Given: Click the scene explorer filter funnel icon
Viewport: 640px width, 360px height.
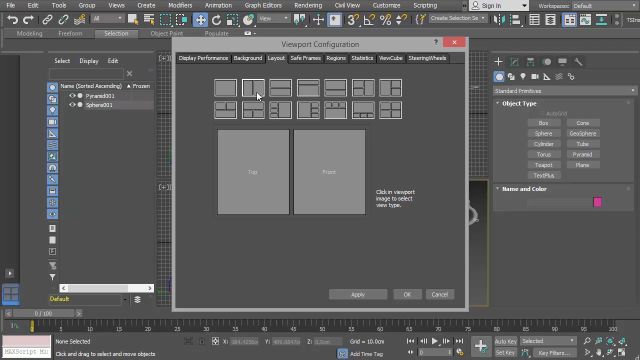Looking at the screenshot, I should (x=52, y=277).
